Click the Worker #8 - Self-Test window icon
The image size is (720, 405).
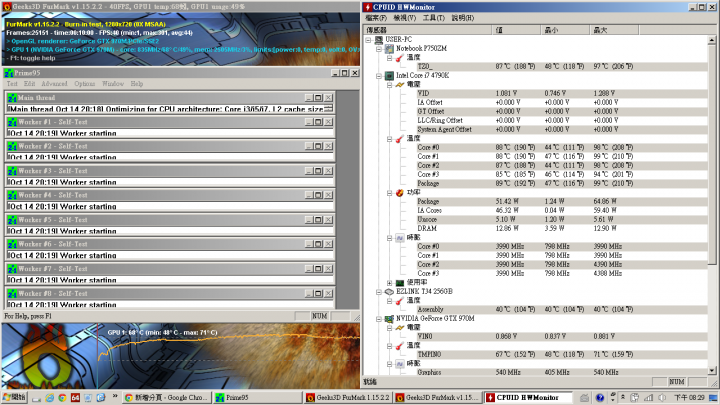pyautogui.click(x=12, y=293)
